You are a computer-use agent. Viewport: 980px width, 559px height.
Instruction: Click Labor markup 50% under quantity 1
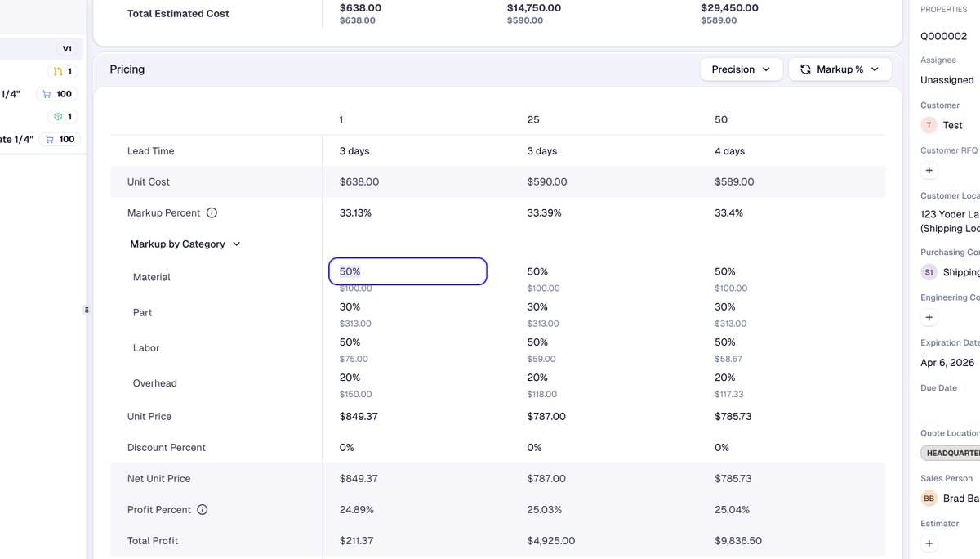click(350, 342)
